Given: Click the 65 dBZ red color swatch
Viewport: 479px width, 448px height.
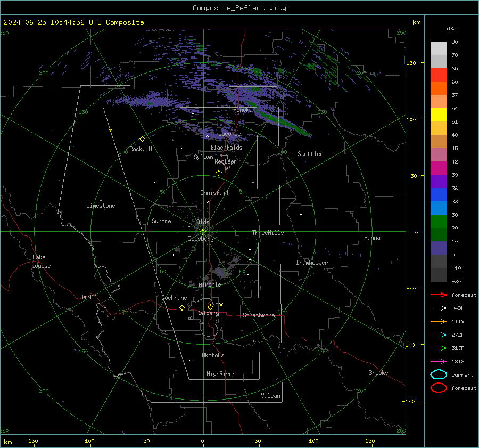Looking at the screenshot, I should (x=439, y=75).
